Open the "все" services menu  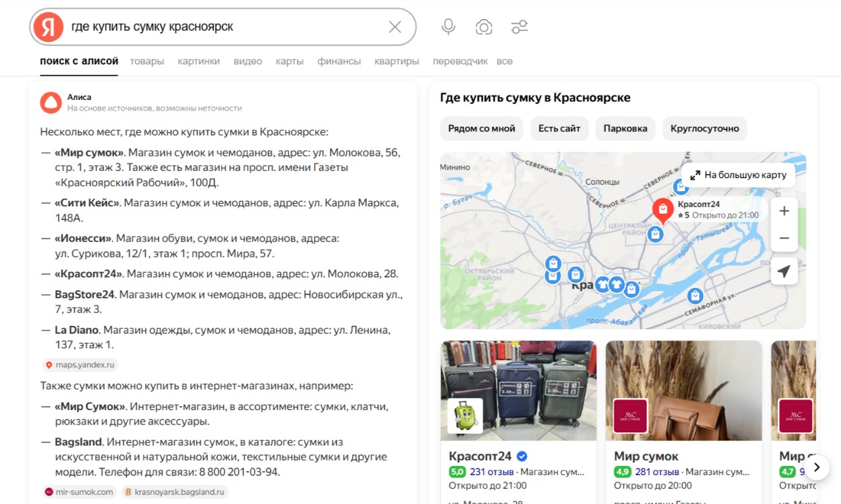point(505,61)
